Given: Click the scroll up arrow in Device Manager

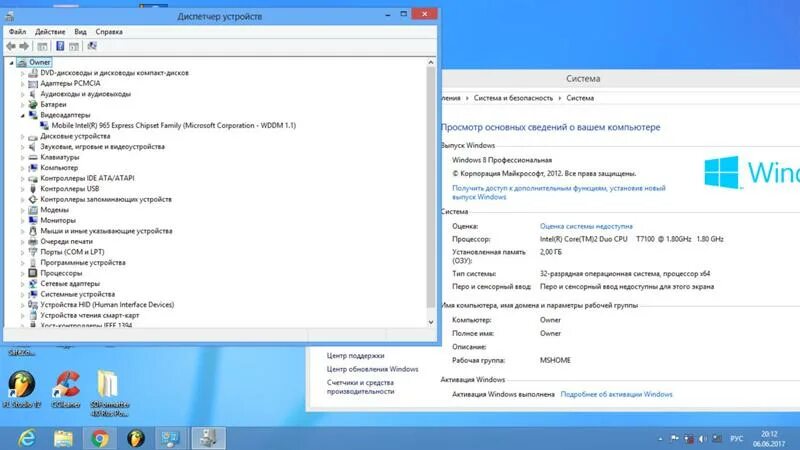Looking at the screenshot, I should [x=431, y=62].
